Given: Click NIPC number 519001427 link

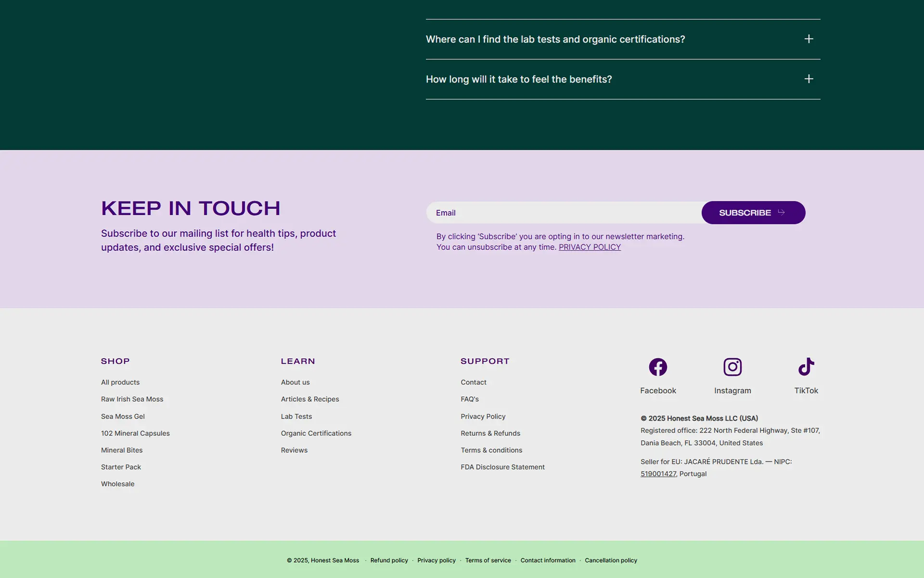Looking at the screenshot, I should click(658, 473).
